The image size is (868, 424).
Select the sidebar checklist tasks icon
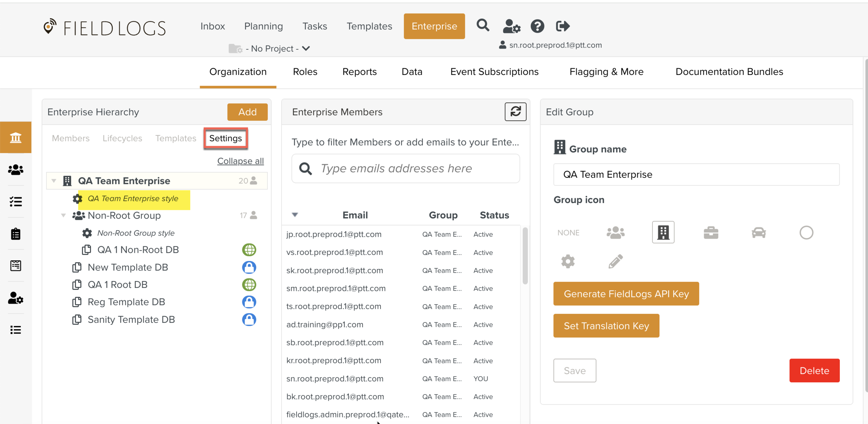pyautogui.click(x=16, y=201)
